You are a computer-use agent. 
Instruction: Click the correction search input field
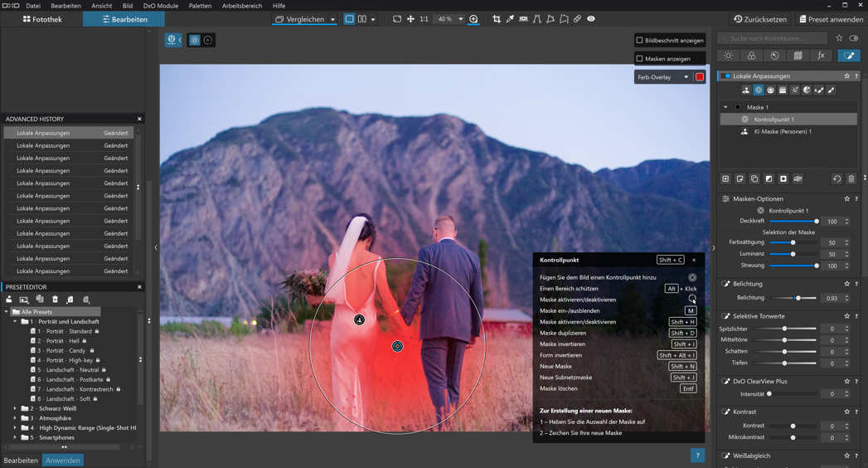(773, 38)
